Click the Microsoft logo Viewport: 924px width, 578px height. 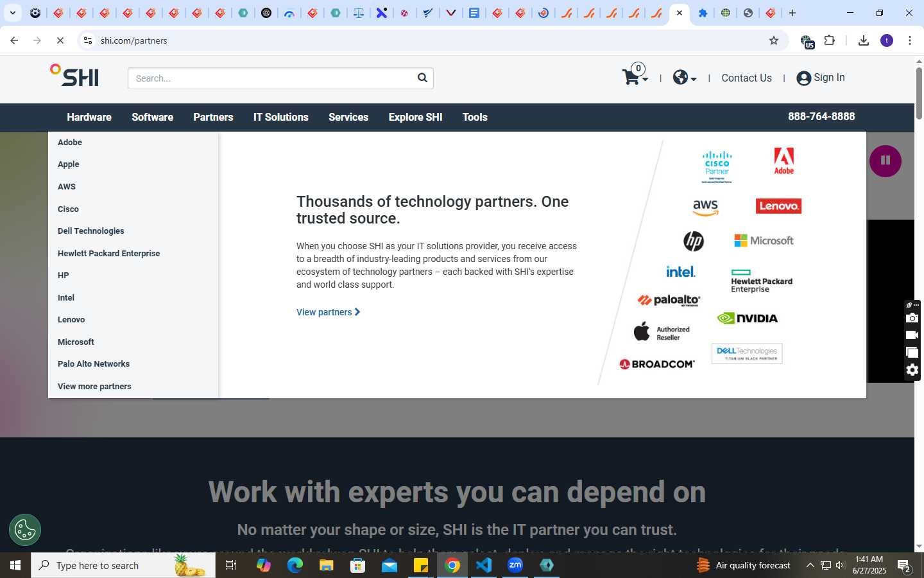pos(764,240)
